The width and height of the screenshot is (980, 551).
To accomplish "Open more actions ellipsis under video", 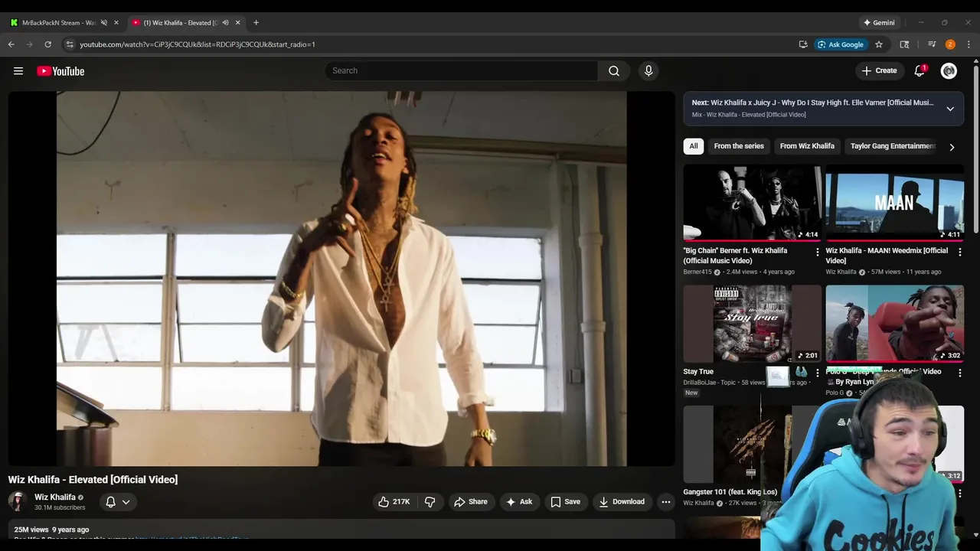I will pyautogui.click(x=666, y=501).
